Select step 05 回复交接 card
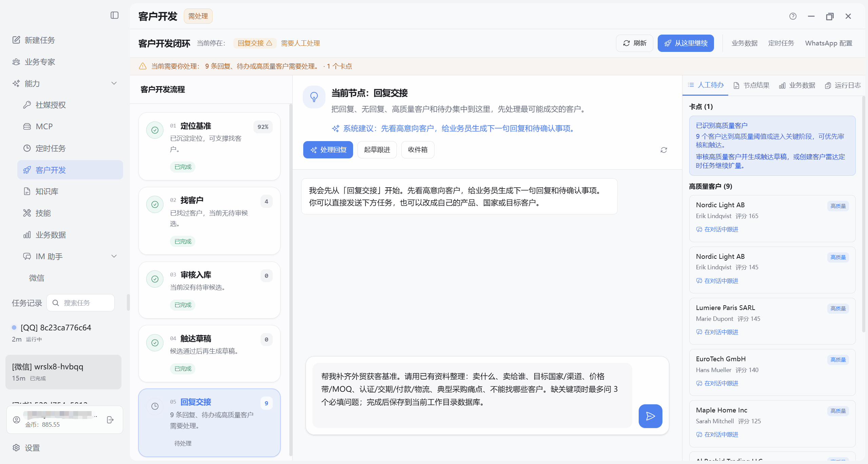Screen dimensions: 868x464 pos(209,423)
